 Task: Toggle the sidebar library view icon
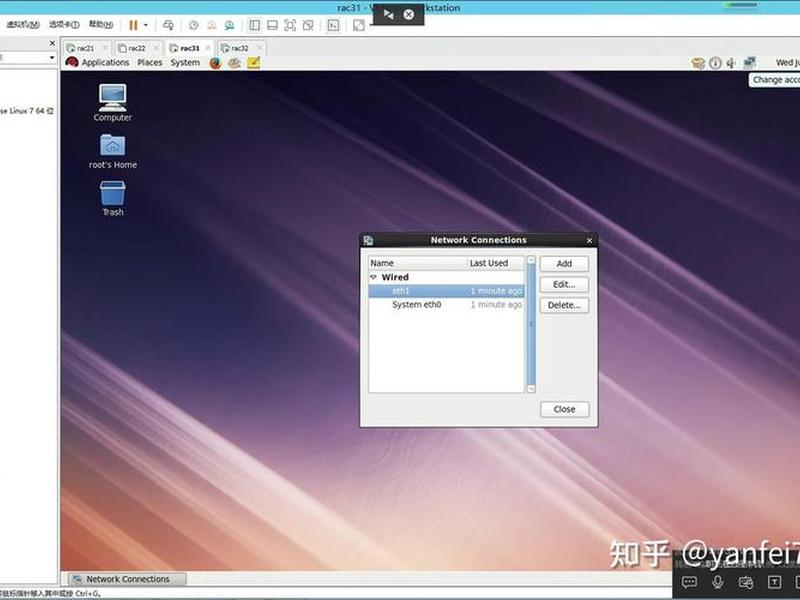click(x=255, y=25)
